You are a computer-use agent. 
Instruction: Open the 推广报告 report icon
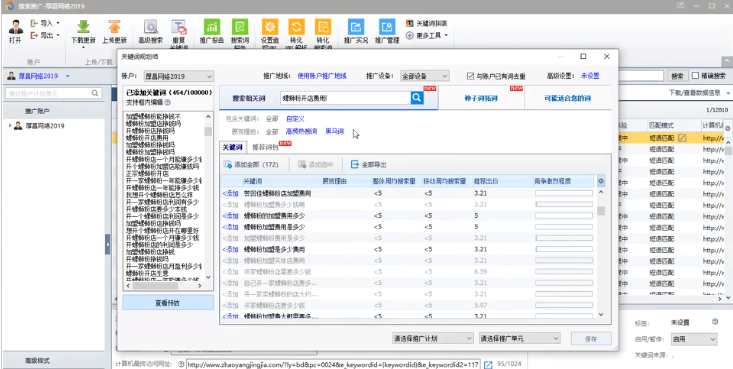(x=212, y=27)
